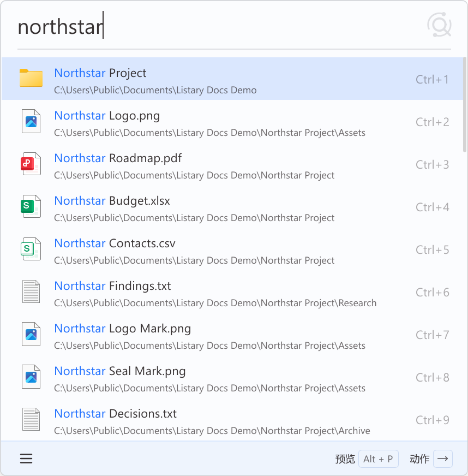Screen dimensions: 468x476
Task: Click the Ctrl+9 shortcut label
Action: pos(432,420)
